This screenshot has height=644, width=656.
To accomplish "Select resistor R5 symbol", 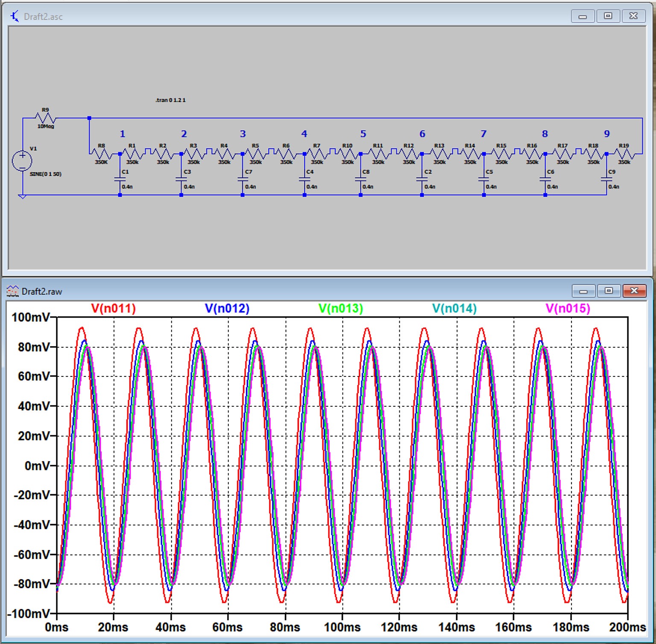I will pos(255,154).
